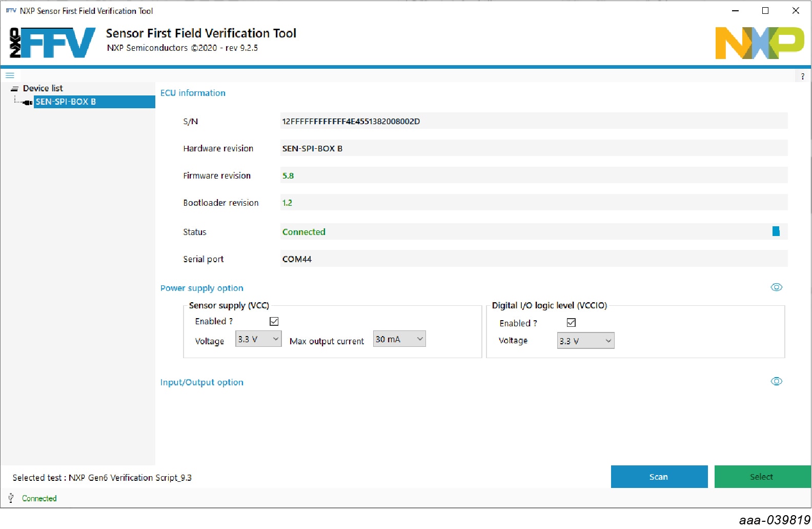Click the USB connection icon in status bar
Screen dimensions: 812x529
[11, 498]
